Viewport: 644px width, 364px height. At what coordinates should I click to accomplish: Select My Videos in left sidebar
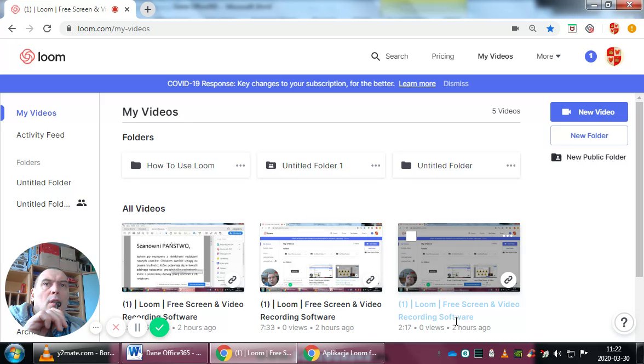point(36,113)
